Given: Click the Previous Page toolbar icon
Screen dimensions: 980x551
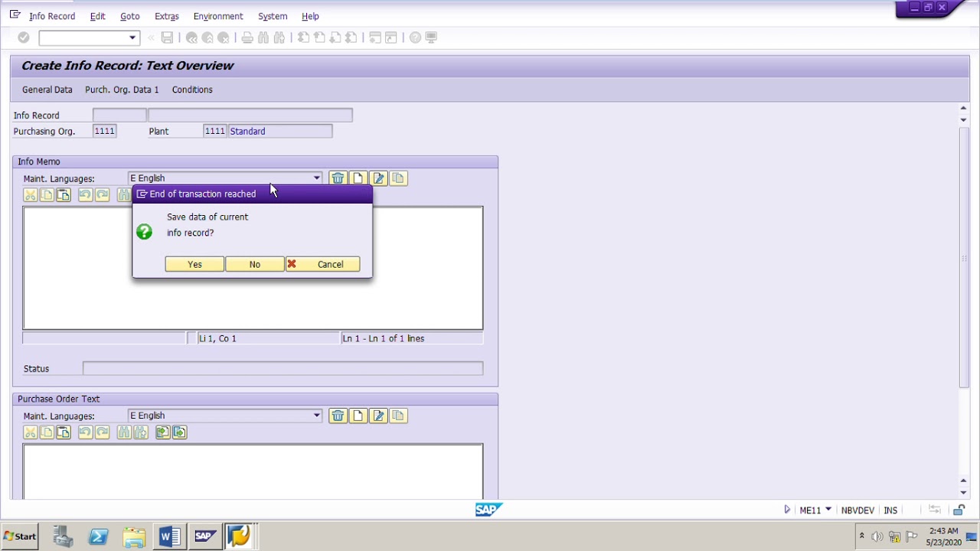Looking at the screenshot, I should click(x=319, y=37).
